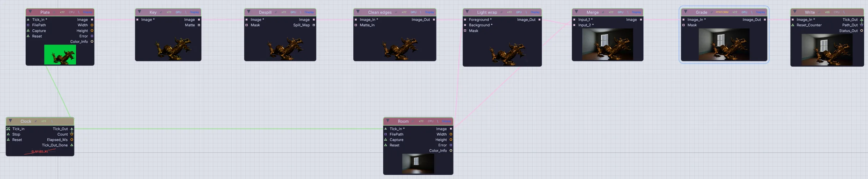This screenshot has height=179, width=868.
Task: Select the Light wrap node title
Action: point(487,12)
